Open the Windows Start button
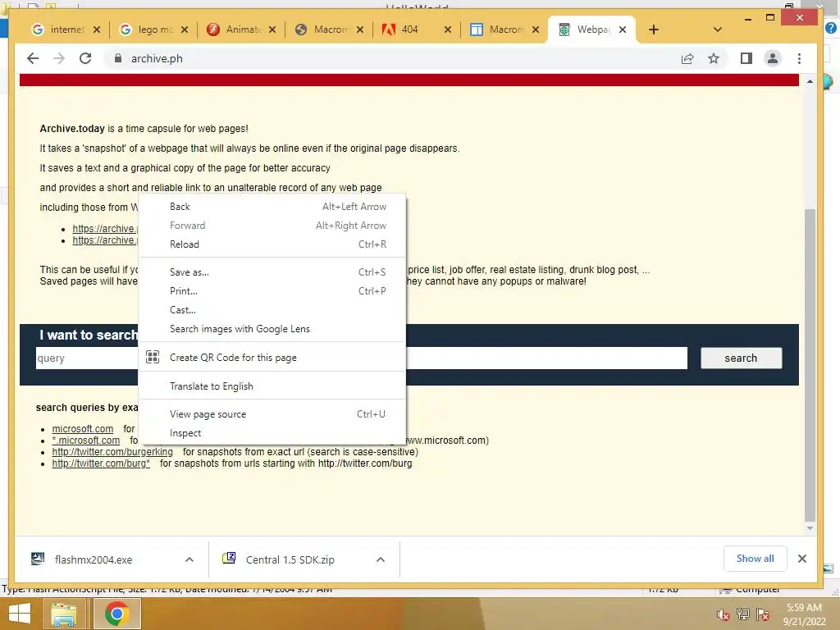 [20, 614]
